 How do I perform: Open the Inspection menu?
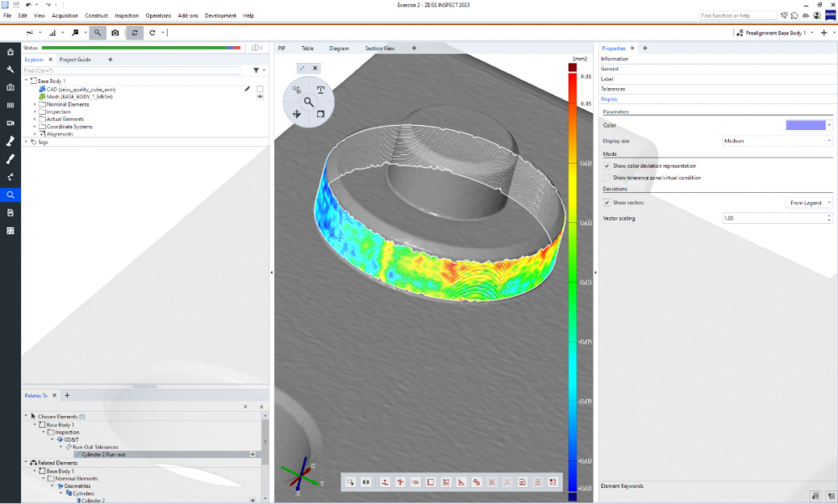tap(127, 15)
